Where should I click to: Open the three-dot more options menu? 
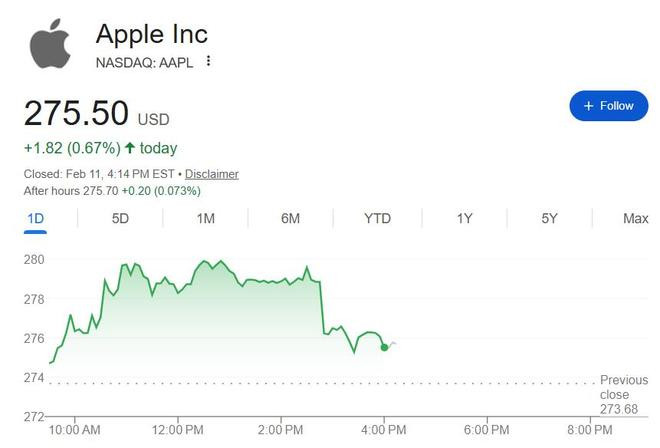pyautogui.click(x=208, y=61)
